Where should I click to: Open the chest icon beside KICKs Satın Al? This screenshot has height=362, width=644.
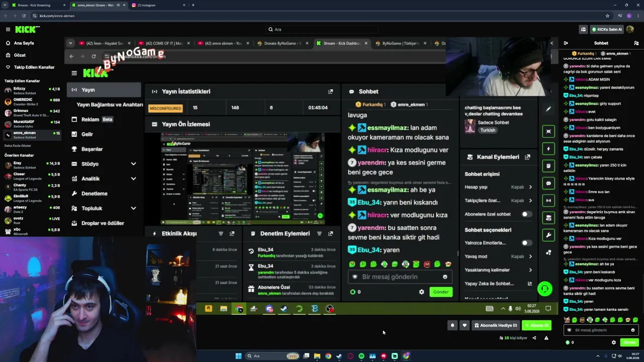pyautogui.click(x=583, y=29)
